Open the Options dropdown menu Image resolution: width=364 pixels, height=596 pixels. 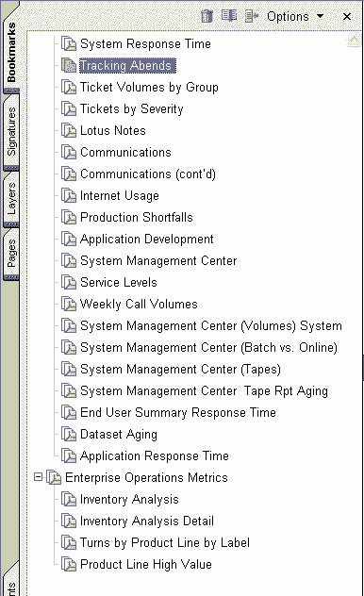[x=295, y=16]
